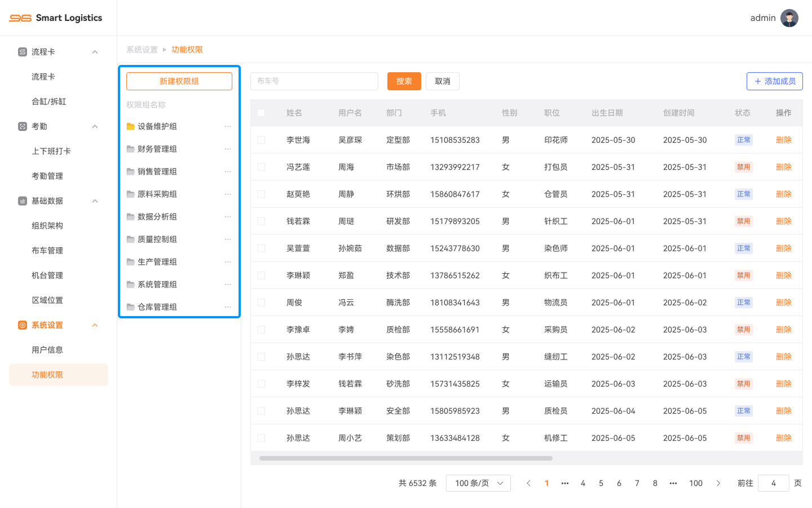The height and width of the screenshot is (508, 812).
Task: Click the 销售管理组 folder icon
Action: [130, 172]
